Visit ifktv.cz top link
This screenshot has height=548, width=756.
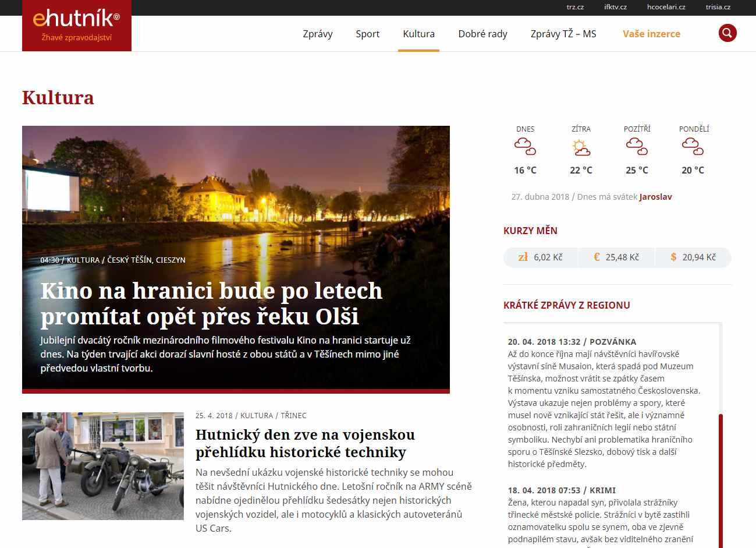click(615, 7)
